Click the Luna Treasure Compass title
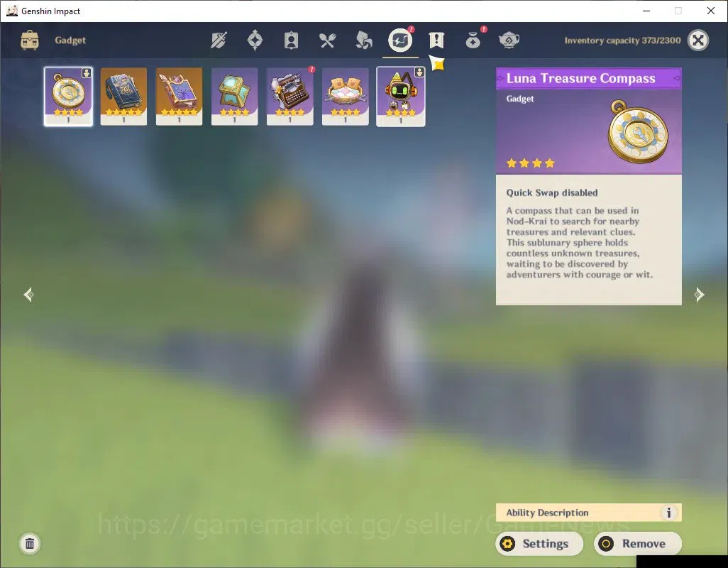Image resolution: width=728 pixels, height=568 pixels. 581,79
